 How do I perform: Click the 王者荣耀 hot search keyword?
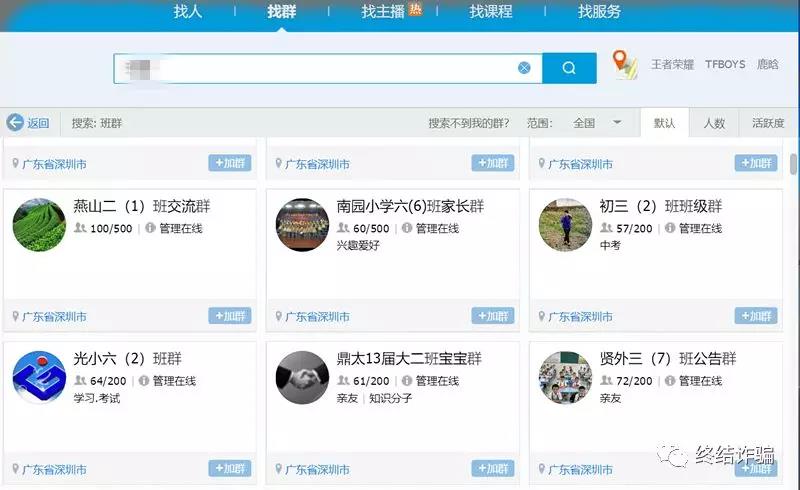coord(672,64)
